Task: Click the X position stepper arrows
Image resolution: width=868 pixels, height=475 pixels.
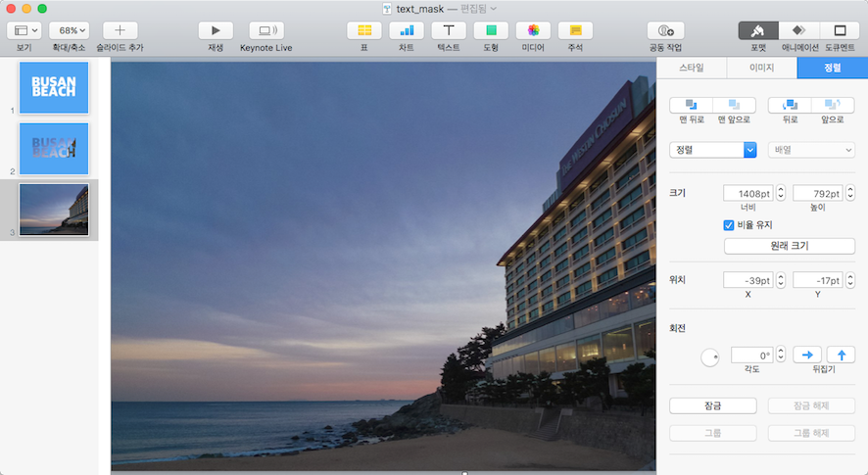Action: (x=781, y=280)
